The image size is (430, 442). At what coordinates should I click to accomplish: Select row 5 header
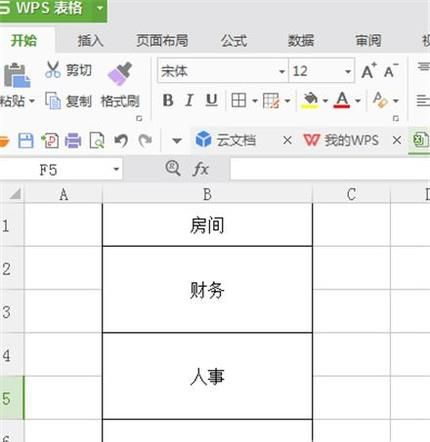pyautogui.click(x=12, y=398)
